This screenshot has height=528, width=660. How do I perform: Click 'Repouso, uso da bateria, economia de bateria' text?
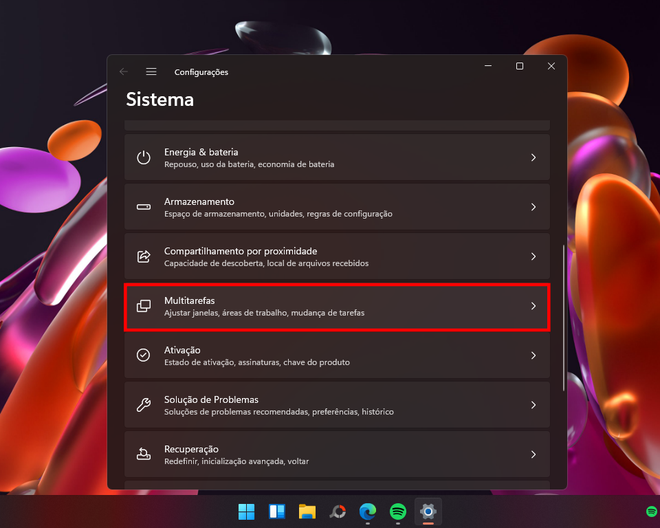pyautogui.click(x=249, y=164)
